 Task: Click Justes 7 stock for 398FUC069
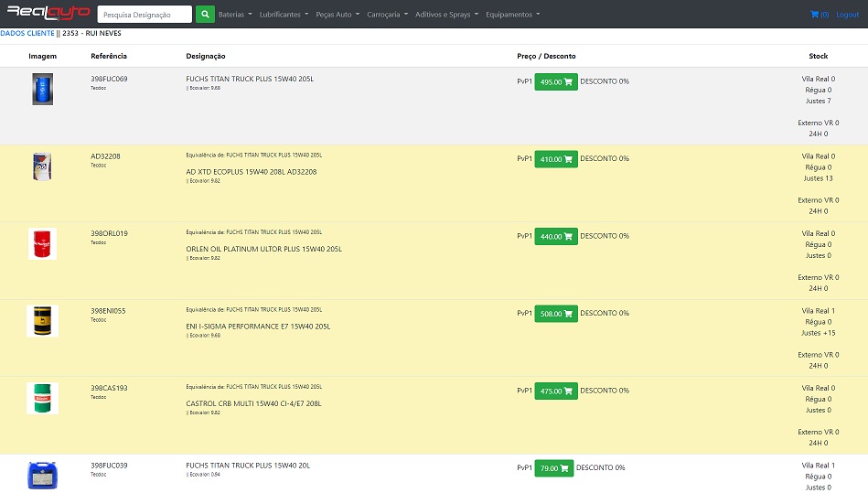(x=819, y=101)
